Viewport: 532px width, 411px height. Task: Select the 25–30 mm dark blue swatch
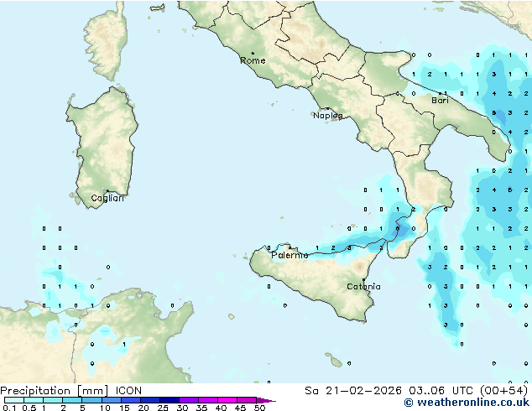pos(170,400)
